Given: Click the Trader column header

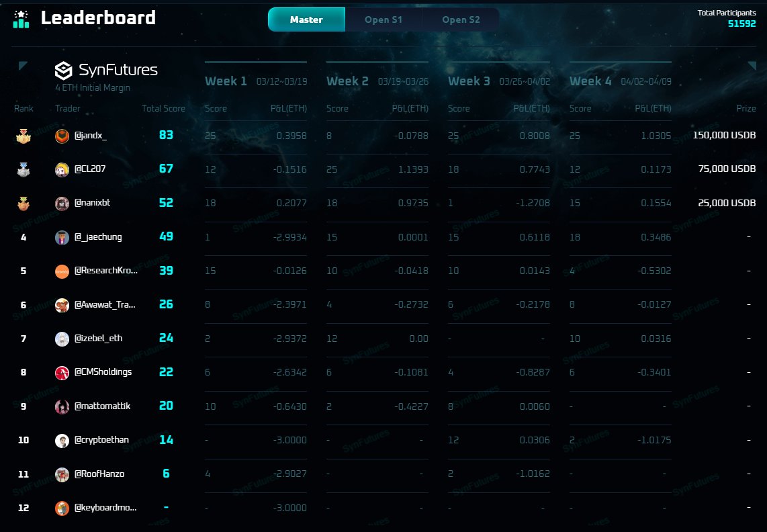Looking at the screenshot, I should (68, 108).
